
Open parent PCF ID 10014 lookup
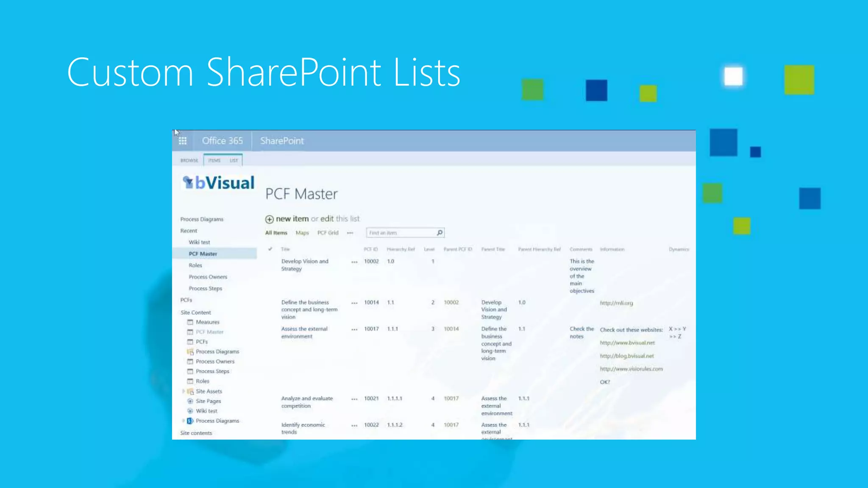[x=451, y=329]
